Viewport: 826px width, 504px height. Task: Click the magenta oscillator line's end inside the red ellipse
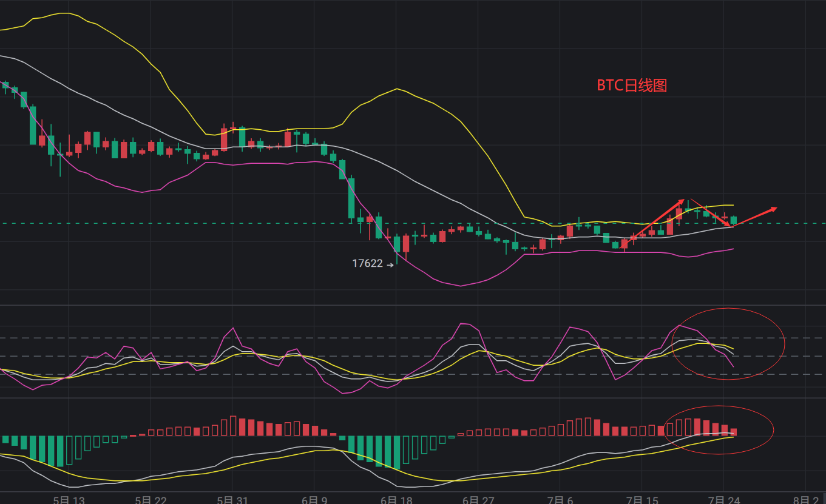734,366
